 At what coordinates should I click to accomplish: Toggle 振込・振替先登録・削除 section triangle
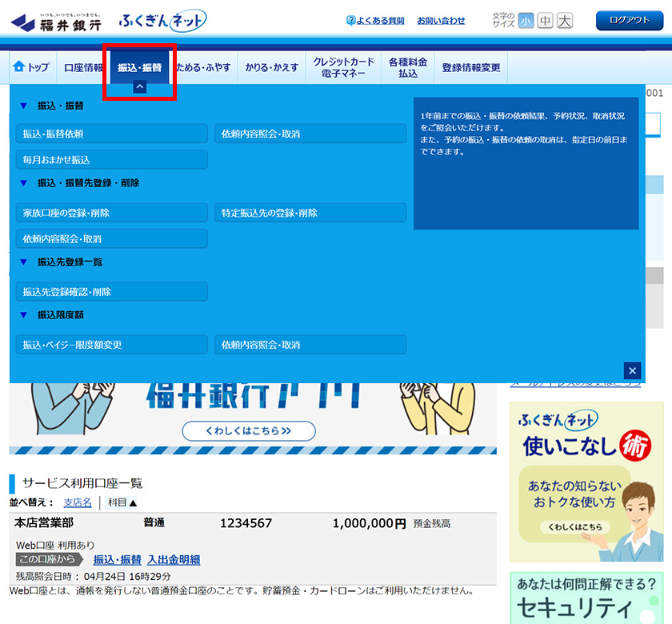23,183
